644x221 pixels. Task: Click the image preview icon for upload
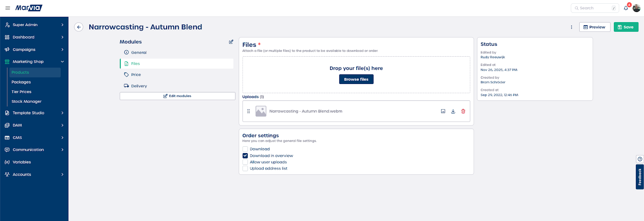pos(443,111)
